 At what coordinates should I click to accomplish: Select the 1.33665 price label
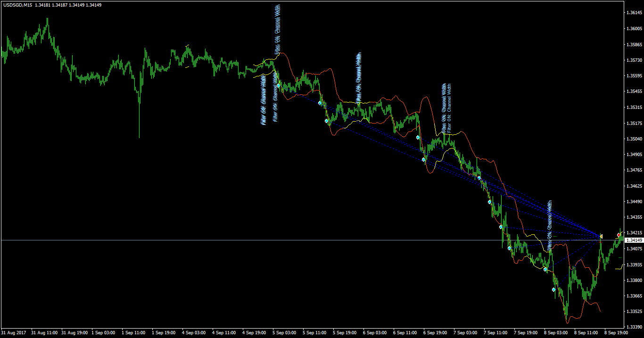pyautogui.click(x=634, y=296)
